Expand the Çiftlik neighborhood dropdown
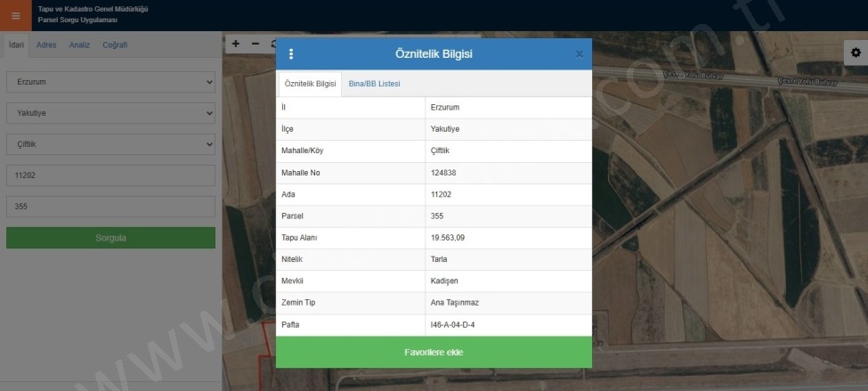868x391 pixels. (x=110, y=143)
